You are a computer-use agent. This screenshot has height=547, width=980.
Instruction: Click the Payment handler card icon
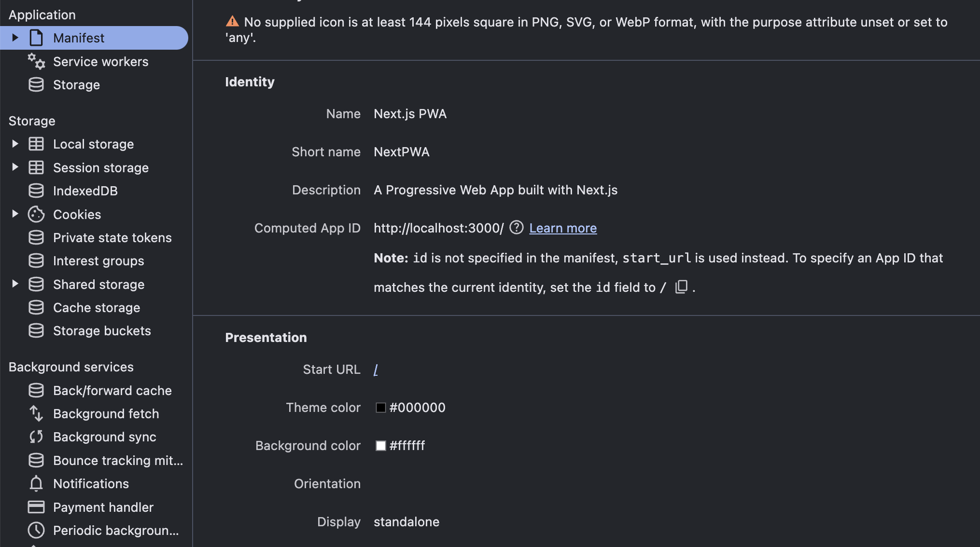36,507
